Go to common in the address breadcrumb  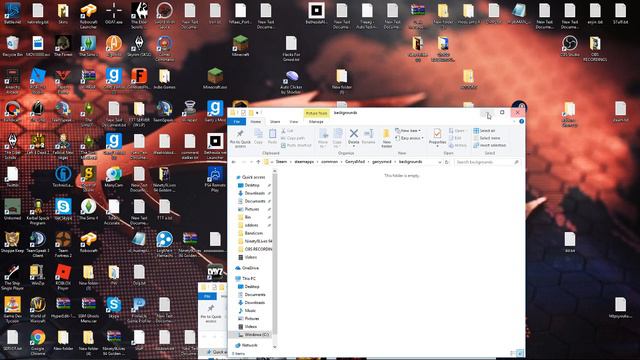coord(329,162)
